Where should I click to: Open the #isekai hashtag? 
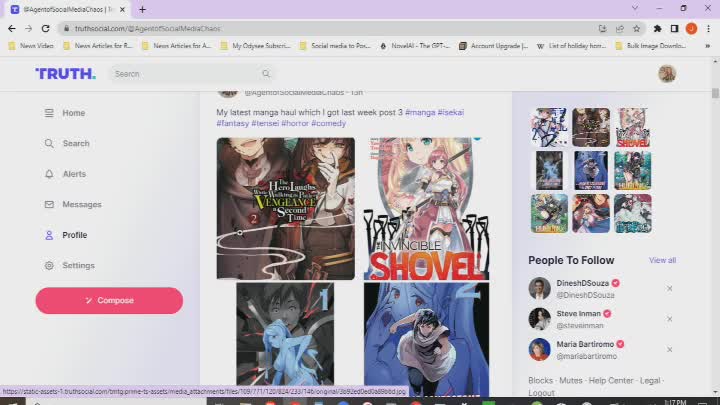(450, 112)
